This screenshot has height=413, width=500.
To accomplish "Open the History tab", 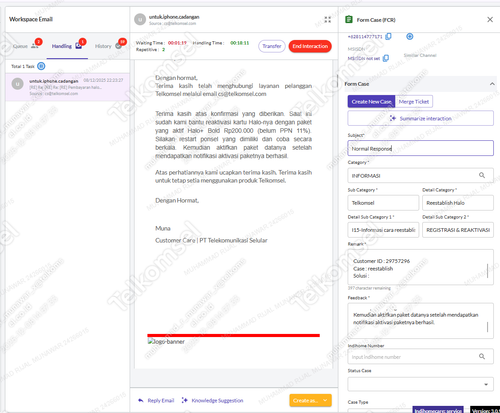I will coord(109,46).
